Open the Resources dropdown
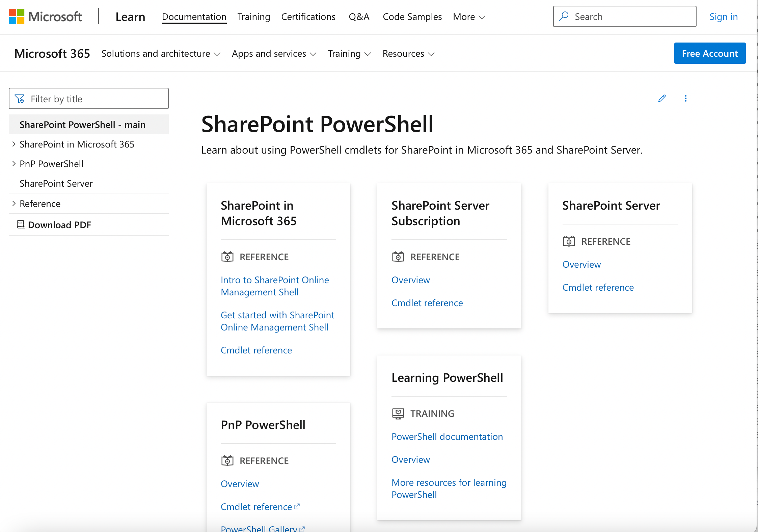The height and width of the screenshot is (532, 758). 408,54
